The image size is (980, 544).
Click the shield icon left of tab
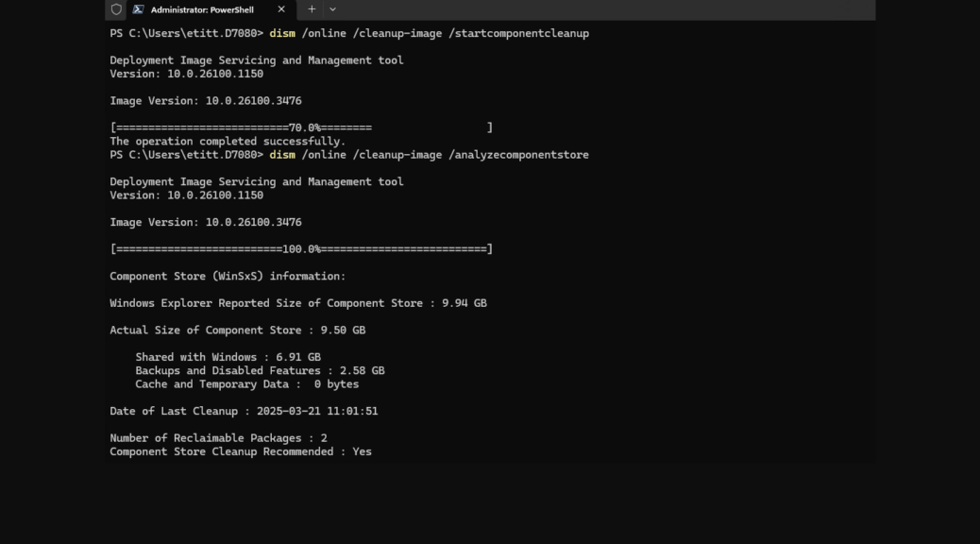pyautogui.click(x=116, y=9)
